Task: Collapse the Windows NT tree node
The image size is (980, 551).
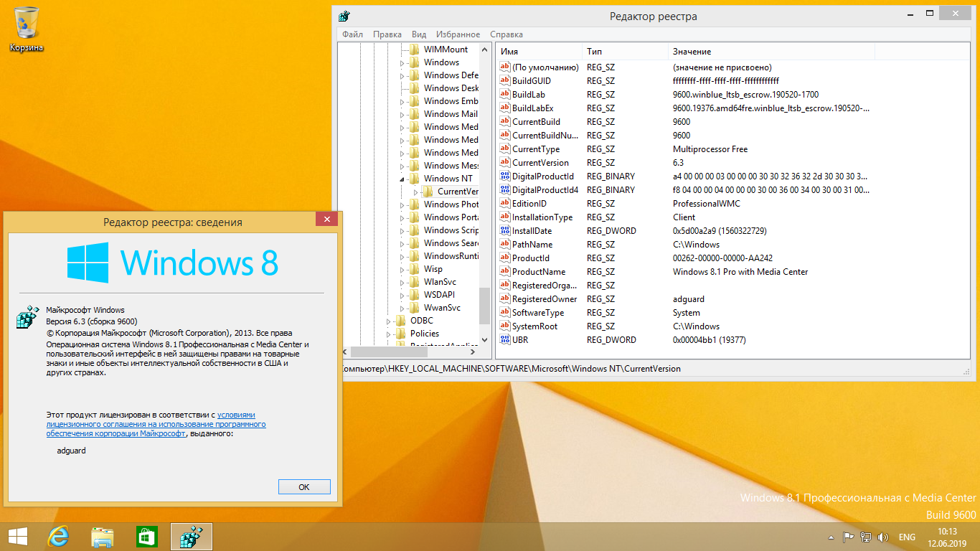Action: pyautogui.click(x=402, y=179)
